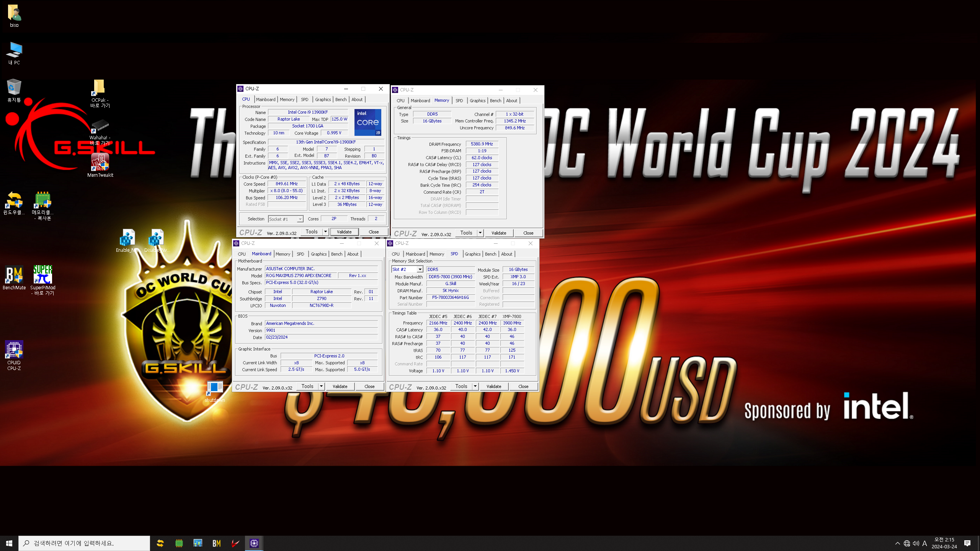Viewport: 980px width, 551px height.
Task: Click Close button in the Memory window
Action: (528, 233)
